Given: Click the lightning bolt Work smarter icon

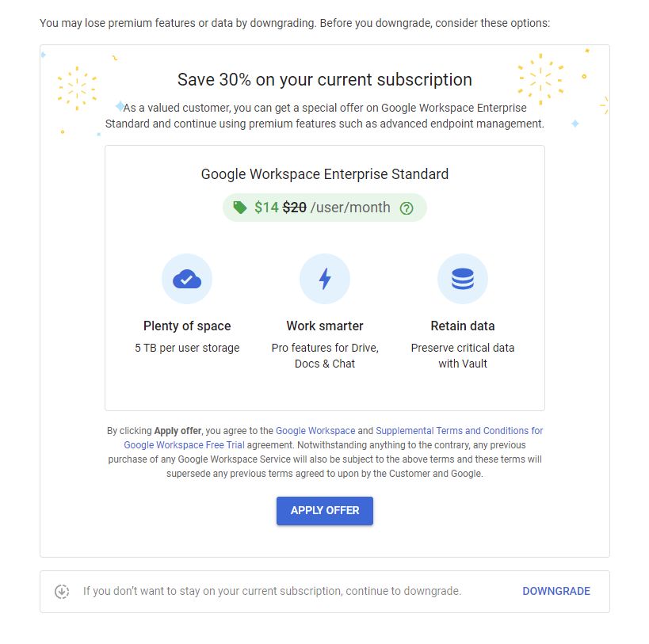Looking at the screenshot, I should pos(325,279).
